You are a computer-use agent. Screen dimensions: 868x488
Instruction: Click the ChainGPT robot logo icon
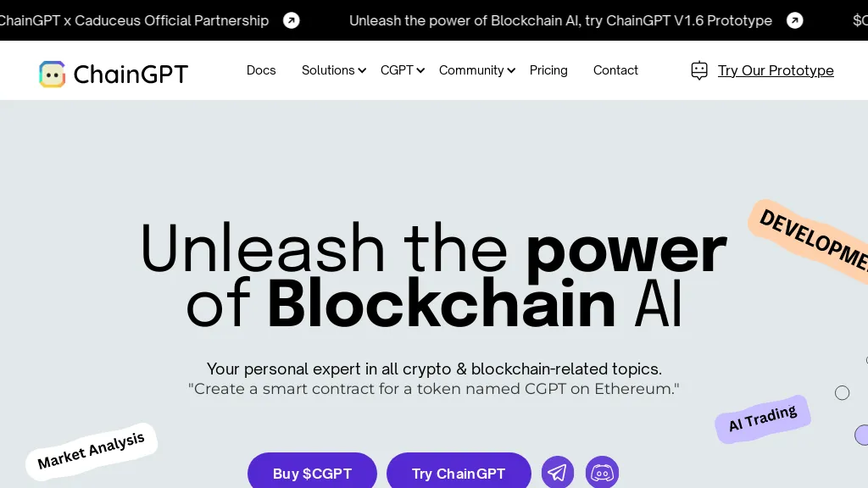coord(52,74)
